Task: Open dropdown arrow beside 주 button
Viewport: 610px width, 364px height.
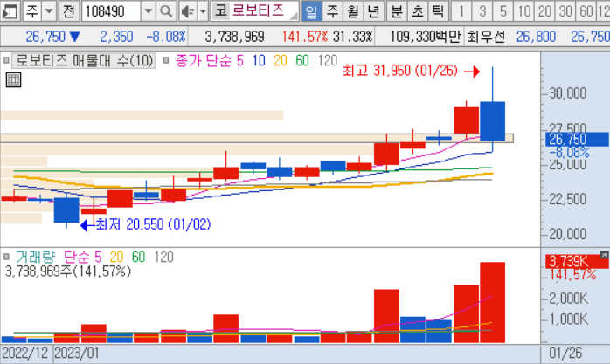Action: [49, 11]
